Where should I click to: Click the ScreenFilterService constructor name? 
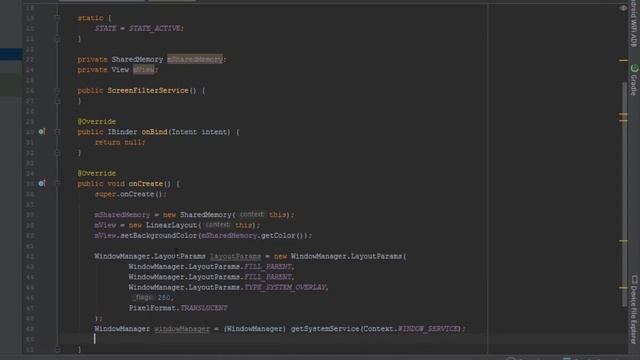pyautogui.click(x=147, y=91)
